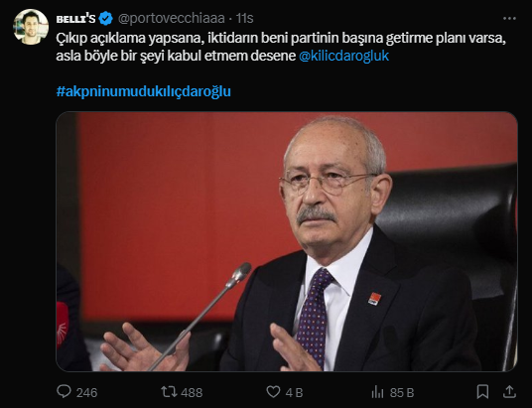Viewport: 532px width, 408px height.
Task: Click the 246 reply count
Action: pyautogui.click(x=87, y=393)
